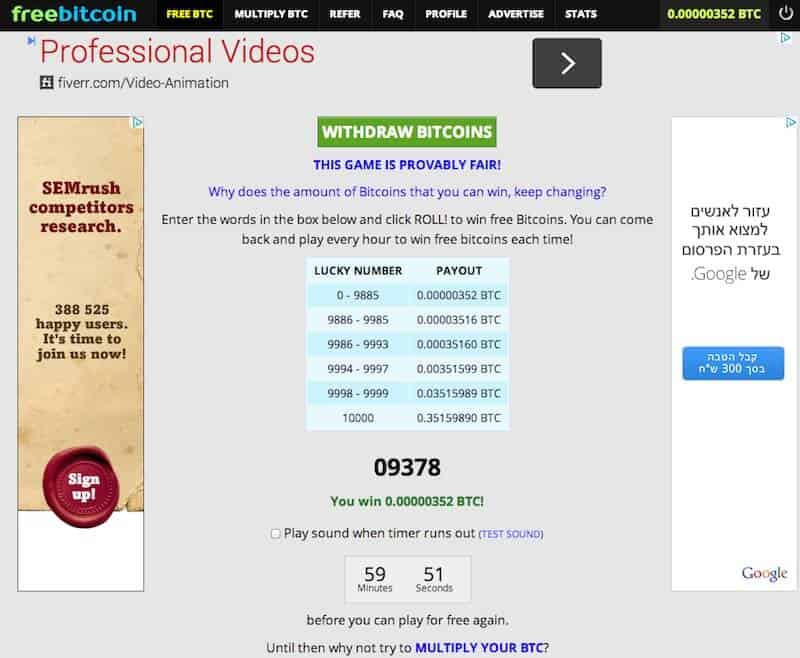Click the freebitcoin logo

tap(74, 14)
